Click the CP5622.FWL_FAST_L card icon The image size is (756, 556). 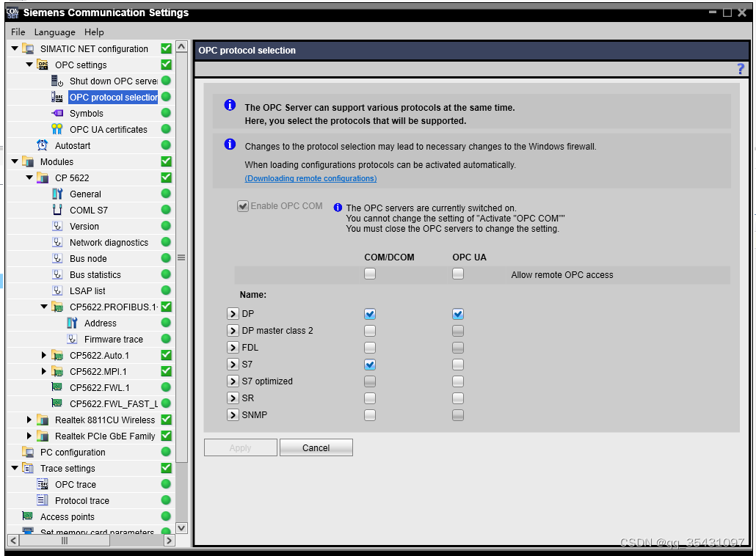click(x=57, y=403)
